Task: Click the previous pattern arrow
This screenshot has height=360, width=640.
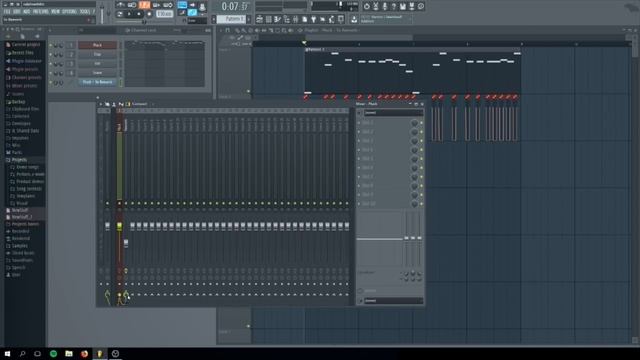Action: coord(213,19)
